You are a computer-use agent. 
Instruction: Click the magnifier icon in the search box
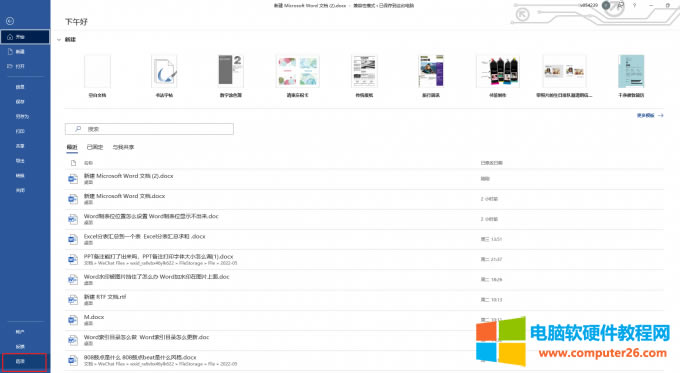(x=78, y=129)
